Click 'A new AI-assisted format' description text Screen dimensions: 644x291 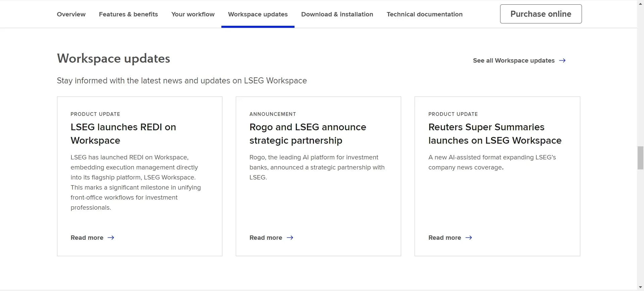pyautogui.click(x=492, y=162)
